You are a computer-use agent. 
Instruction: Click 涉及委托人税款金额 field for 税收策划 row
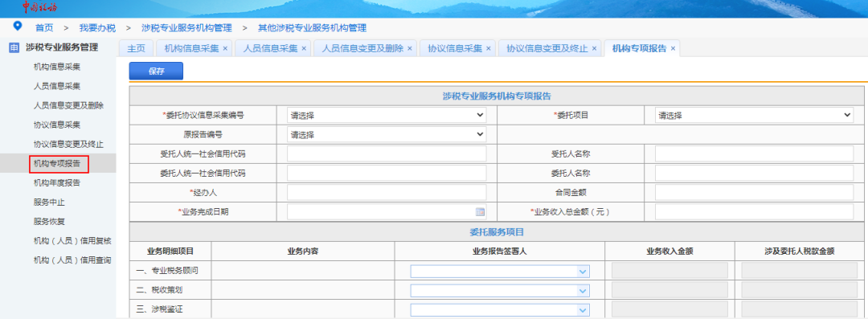[x=799, y=290]
